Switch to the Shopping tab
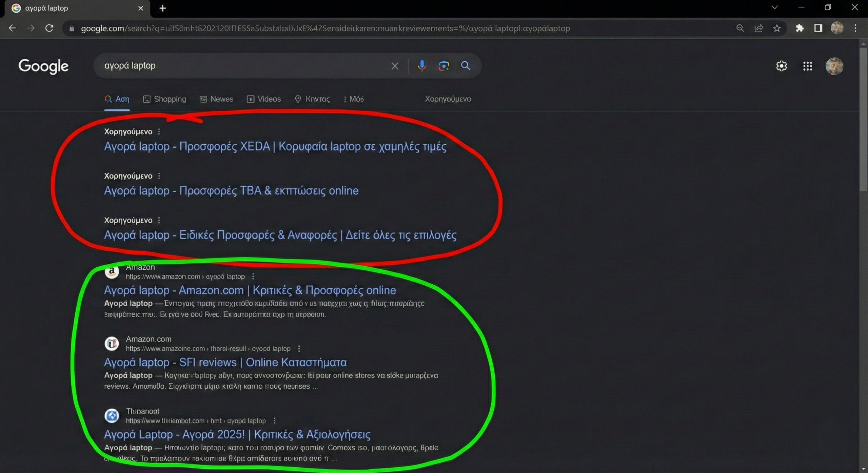The width and height of the screenshot is (868, 473). [x=164, y=99]
